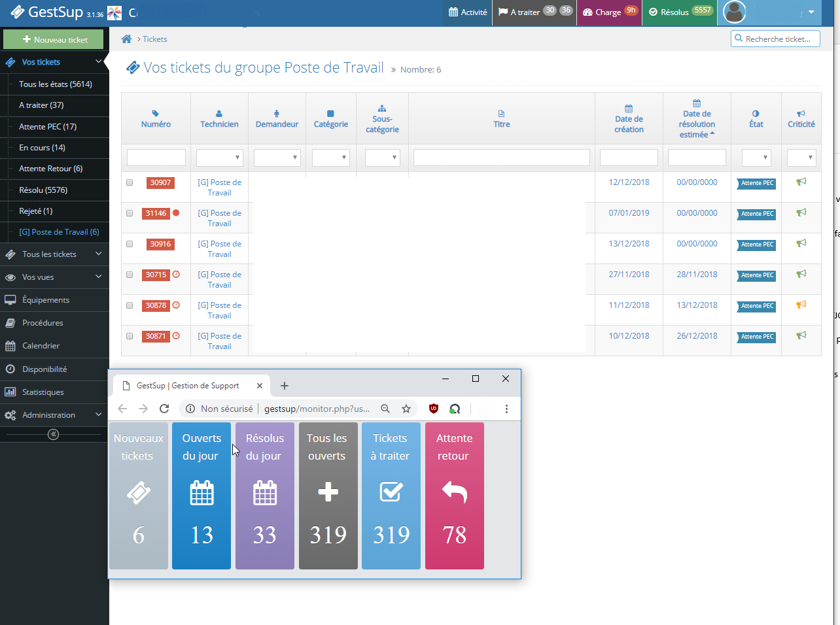
Task: Click the browser three-dot menu icon
Action: [506, 409]
